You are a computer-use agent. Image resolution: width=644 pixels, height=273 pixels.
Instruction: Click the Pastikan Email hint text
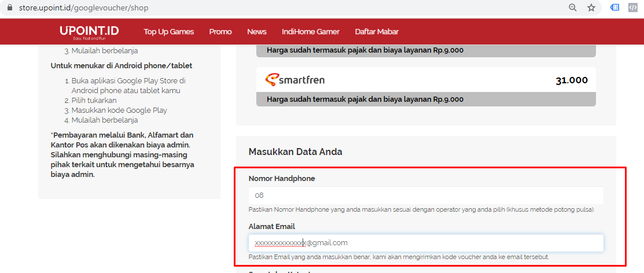point(399,257)
